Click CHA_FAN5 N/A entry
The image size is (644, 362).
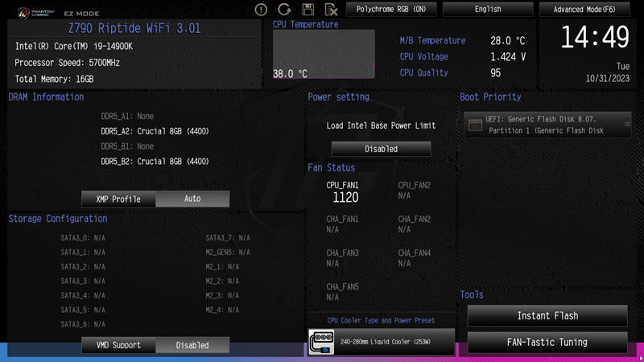click(342, 291)
